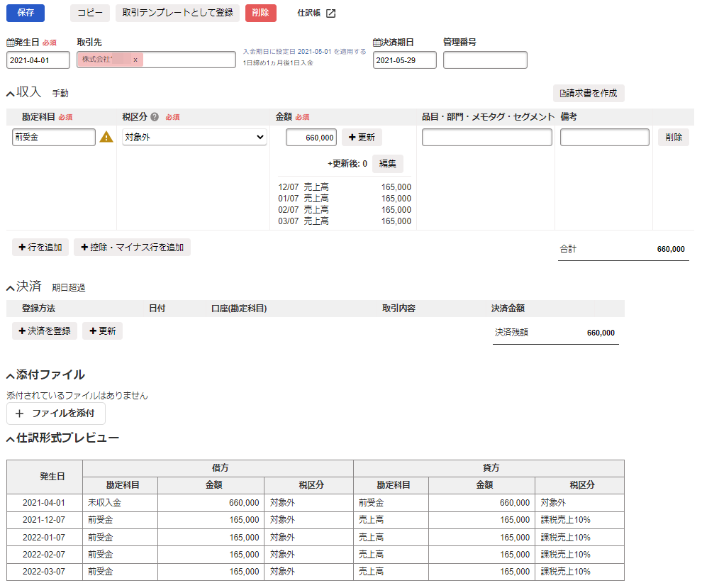Viewport: 702px width, 588px height.
Task: Click the 2022-02-07 date cell
Action: [44, 555]
